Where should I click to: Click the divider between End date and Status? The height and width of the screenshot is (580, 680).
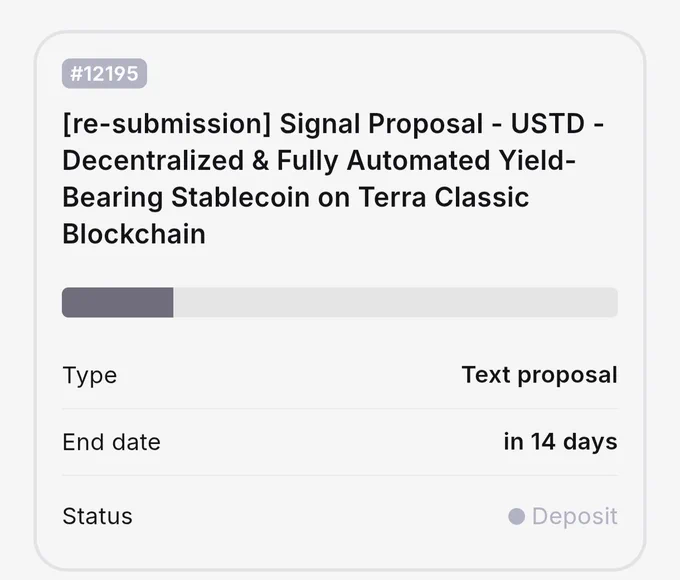click(340, 475)
